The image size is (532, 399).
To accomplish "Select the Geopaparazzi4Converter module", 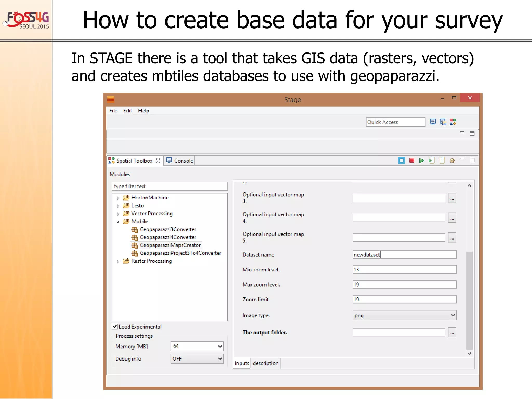I will (164, 237).
